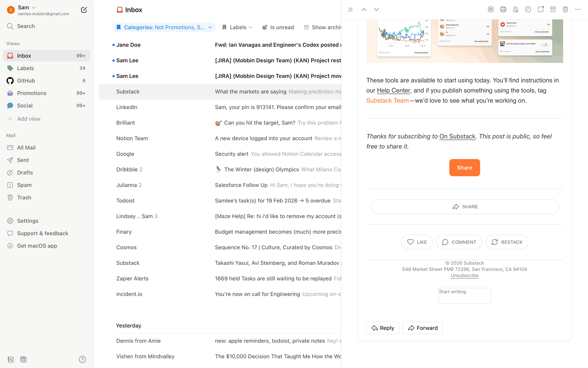588x368 pixels.
Task: Open the Drafts folder
Action: [47, 173]
